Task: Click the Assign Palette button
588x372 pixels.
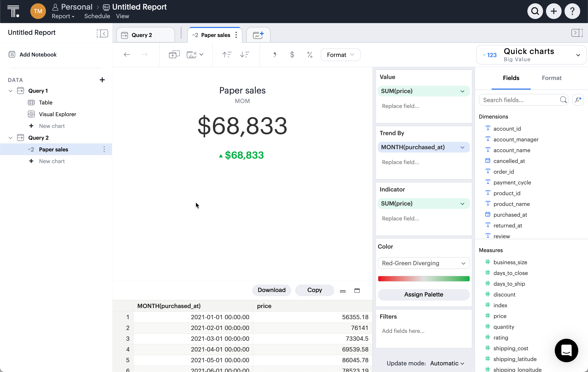Action: (424, 294)
